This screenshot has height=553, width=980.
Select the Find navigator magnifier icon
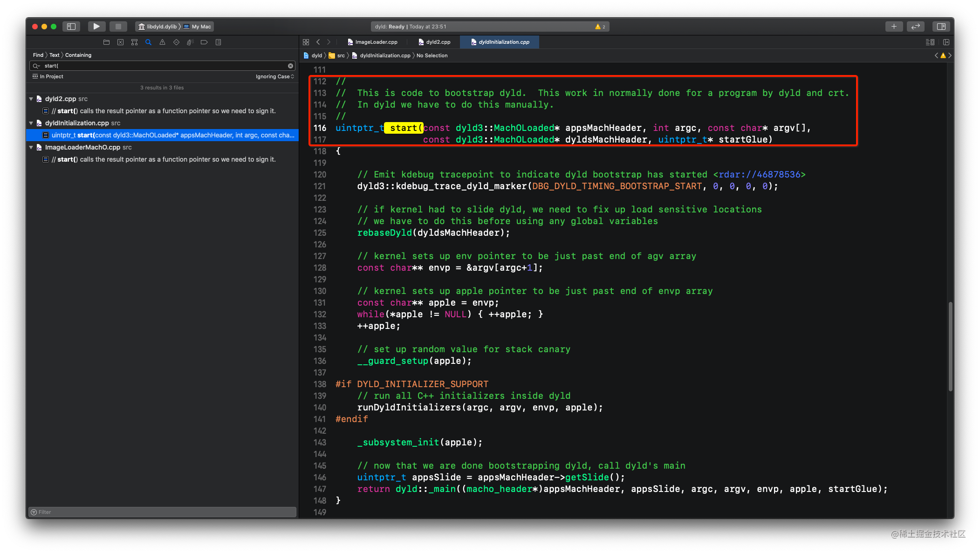(148, 42)
